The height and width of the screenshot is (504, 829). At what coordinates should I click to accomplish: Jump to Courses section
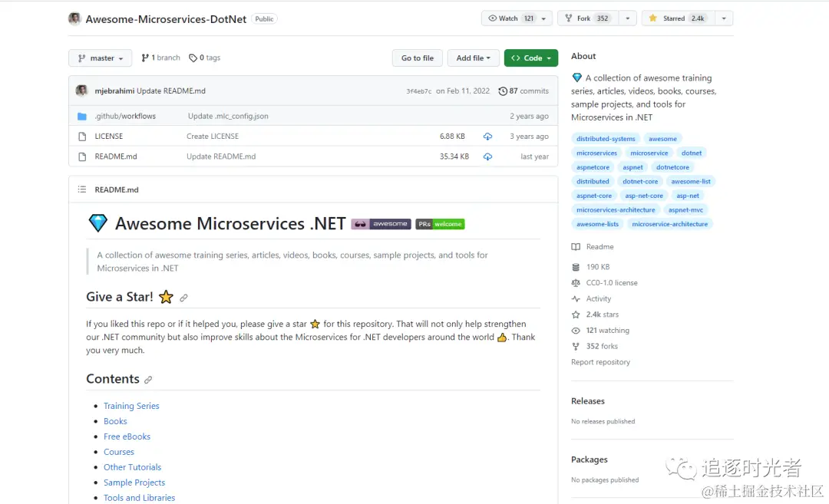pyautogui.click(x=119, y=452)
